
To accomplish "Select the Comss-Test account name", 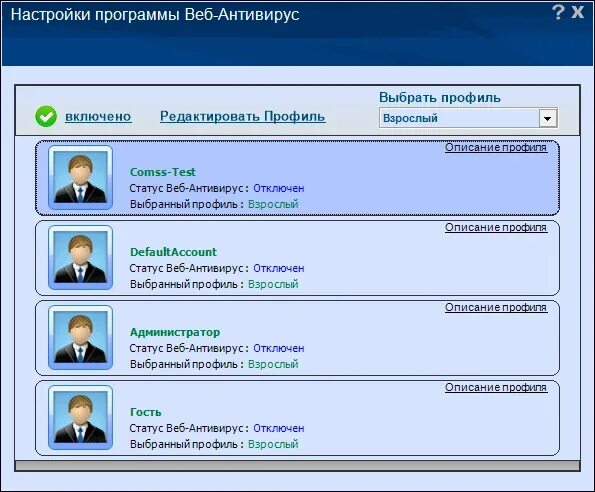I will 162,172.
